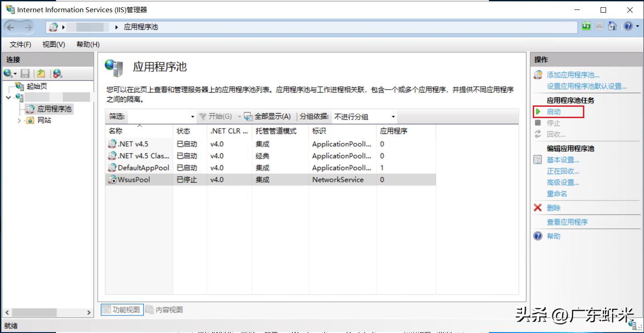This screenshot has height=333, width=644.
Task: Switch to 功能视图 tab
Action: pos(122,309)
